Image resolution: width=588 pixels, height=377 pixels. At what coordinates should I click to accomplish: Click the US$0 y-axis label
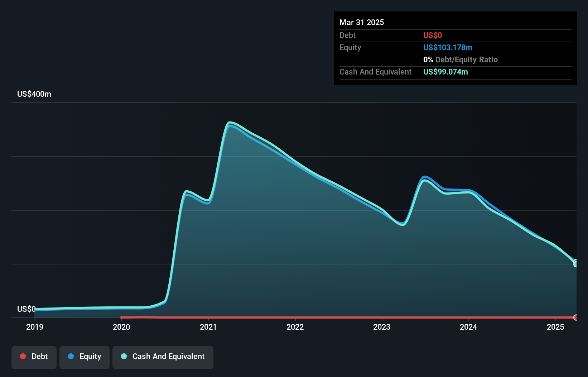26,309
